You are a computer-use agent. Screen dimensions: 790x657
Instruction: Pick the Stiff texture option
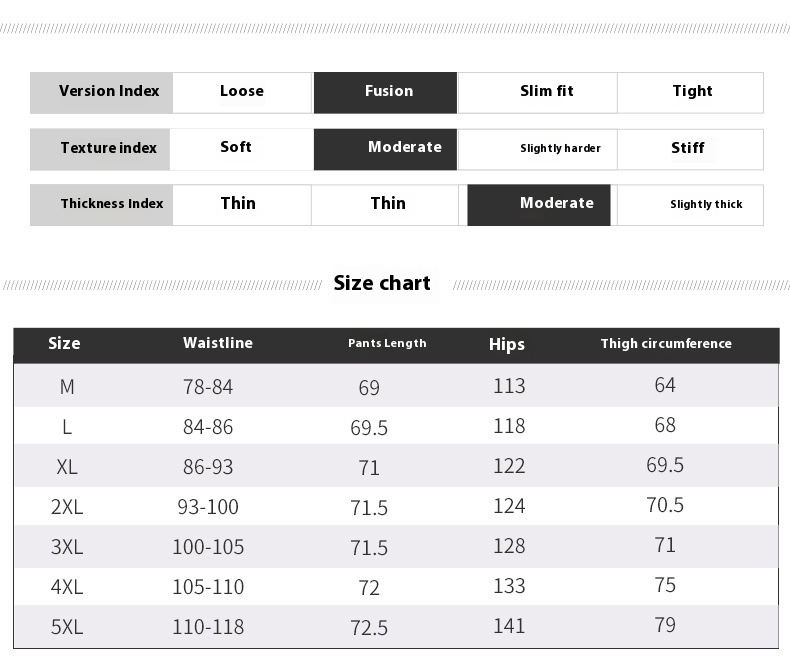(x=688, y=148)
